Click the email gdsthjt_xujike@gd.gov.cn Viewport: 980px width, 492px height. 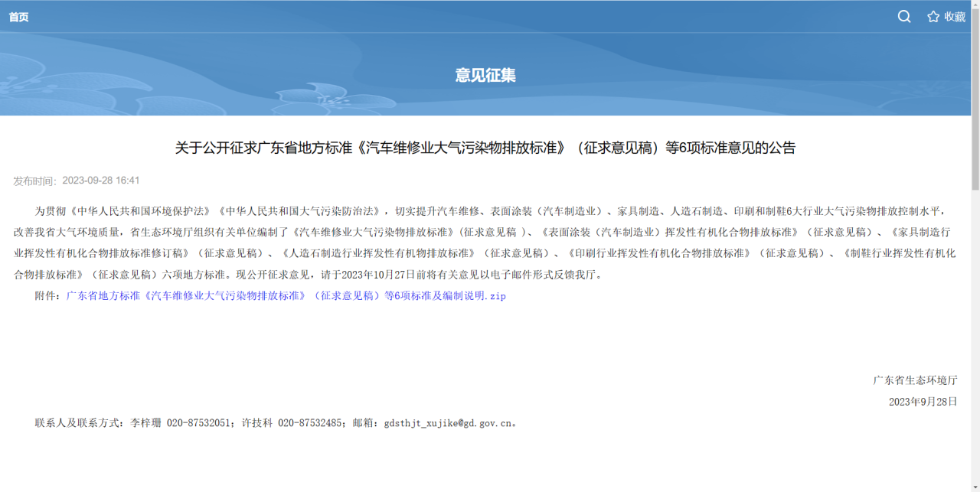(448, 422)
